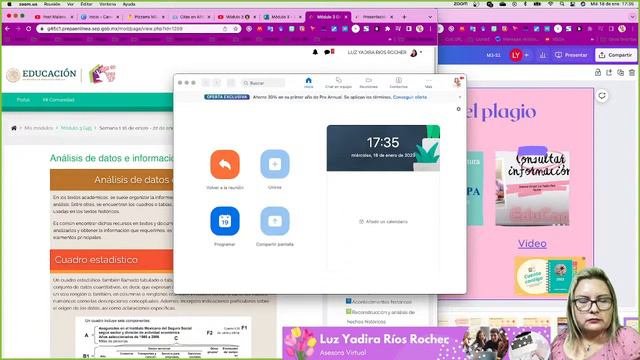
Task: Open the messages chat icon on Prepa en Línea
Action: [x=328, y=52]
